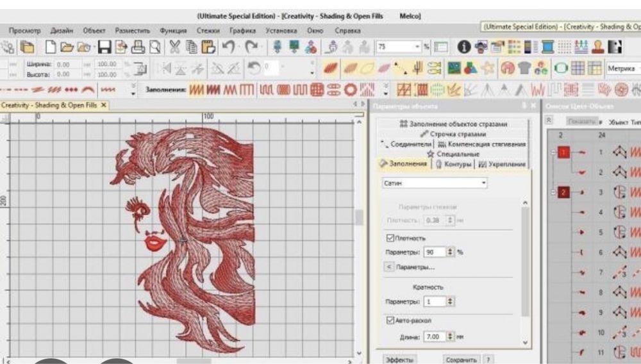The image size is (641, 364).
Task: Select dark red color swatch 2
Action: pyautogui.click(x=563, y=192)
